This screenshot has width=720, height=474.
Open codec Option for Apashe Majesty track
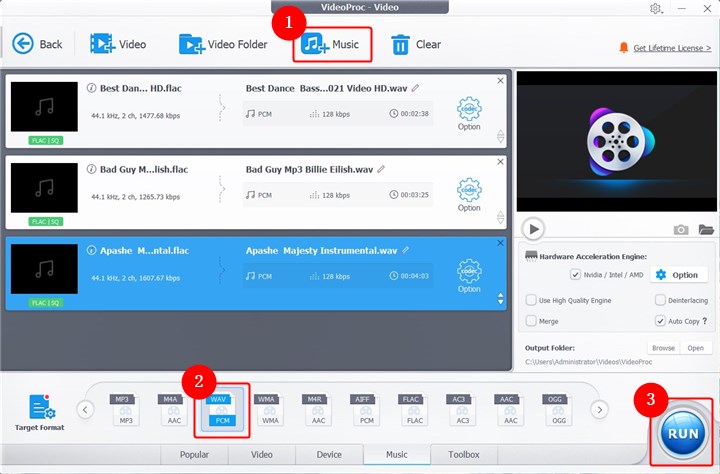tap(469, 276)
